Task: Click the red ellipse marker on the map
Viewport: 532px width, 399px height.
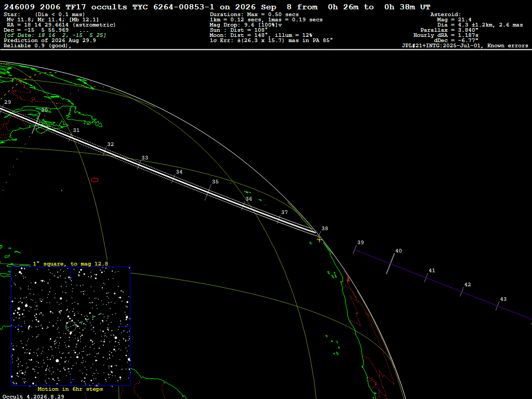Action: click(95, 180)
